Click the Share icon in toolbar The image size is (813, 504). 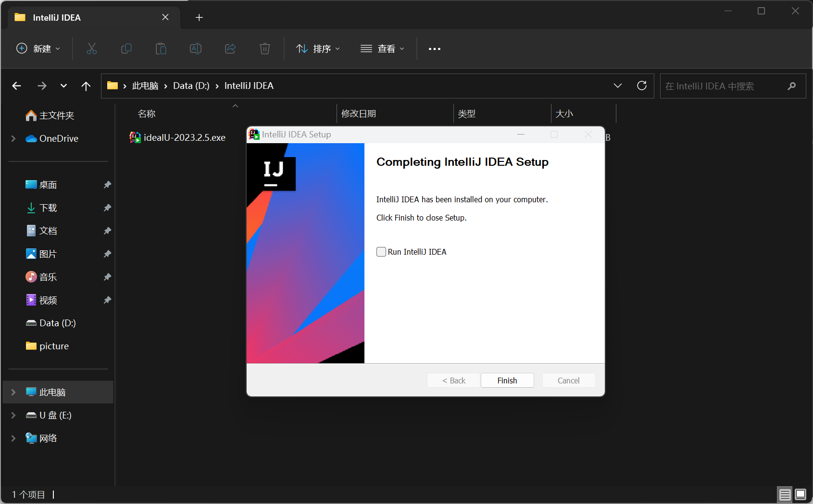(230, 49)
